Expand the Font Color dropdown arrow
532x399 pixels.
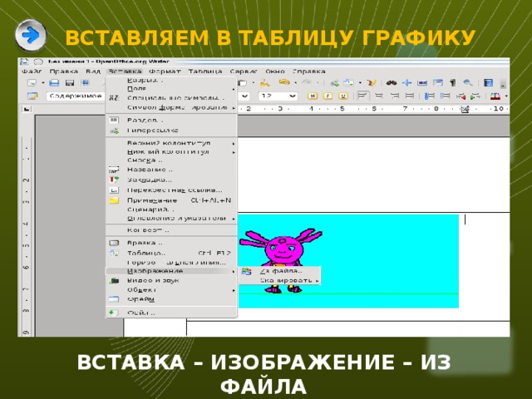(506, 96)
